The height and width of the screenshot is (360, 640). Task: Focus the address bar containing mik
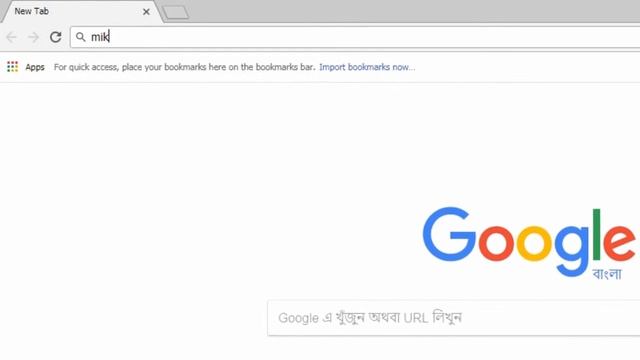(x=355, y=37)
